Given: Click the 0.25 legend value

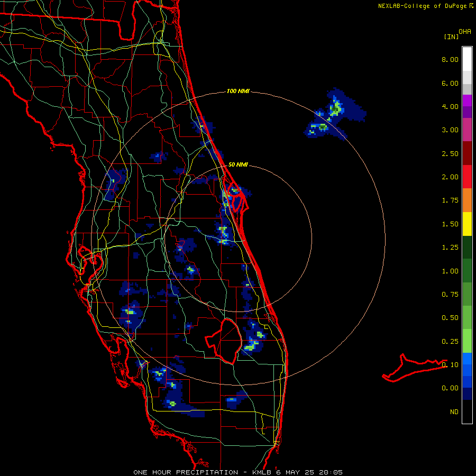Looking at the screenshot, I should [450, 341].
